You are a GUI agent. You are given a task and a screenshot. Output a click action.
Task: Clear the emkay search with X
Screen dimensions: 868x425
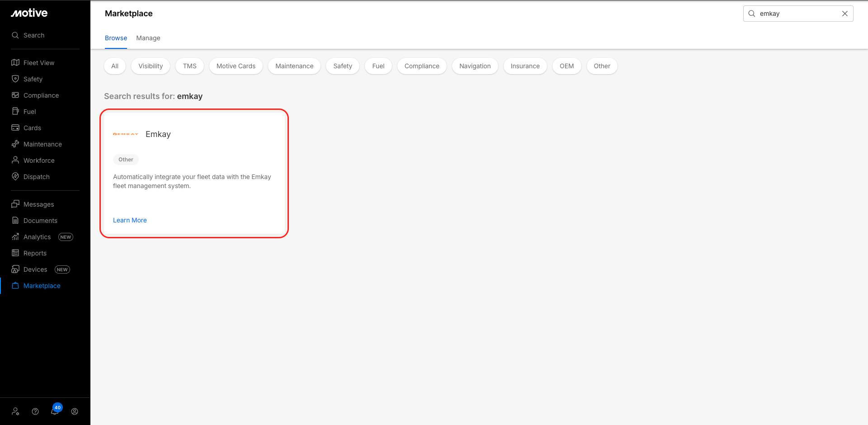pos(844,14)
